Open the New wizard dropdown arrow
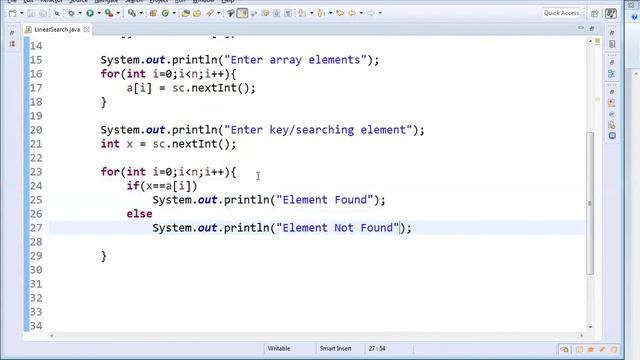The image size is (640, 360). tap(21, 13)
